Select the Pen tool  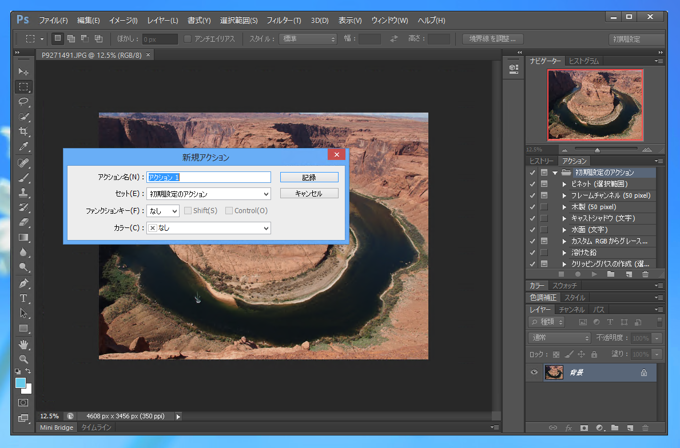[23, 284]
